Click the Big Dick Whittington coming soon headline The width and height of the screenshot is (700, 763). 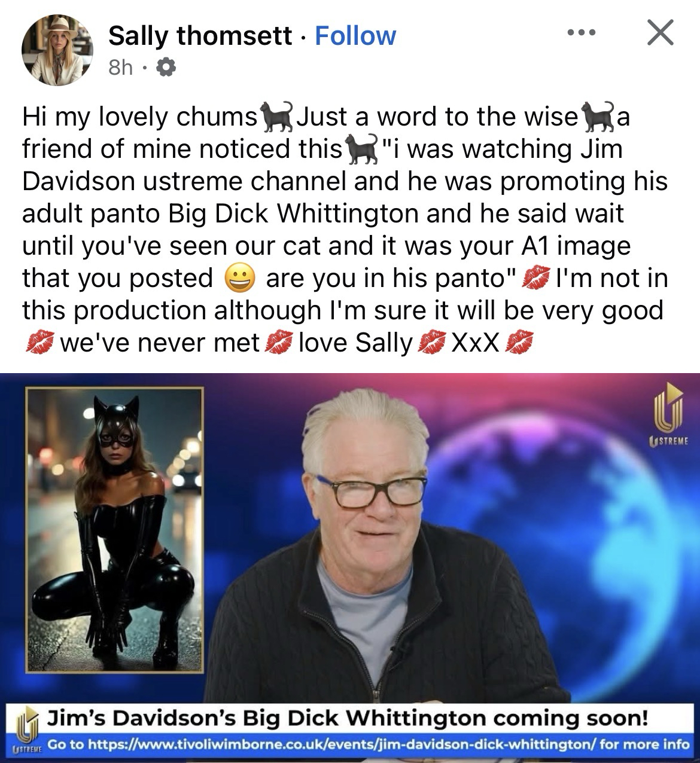pyautogui.click(x=348, y=718)
